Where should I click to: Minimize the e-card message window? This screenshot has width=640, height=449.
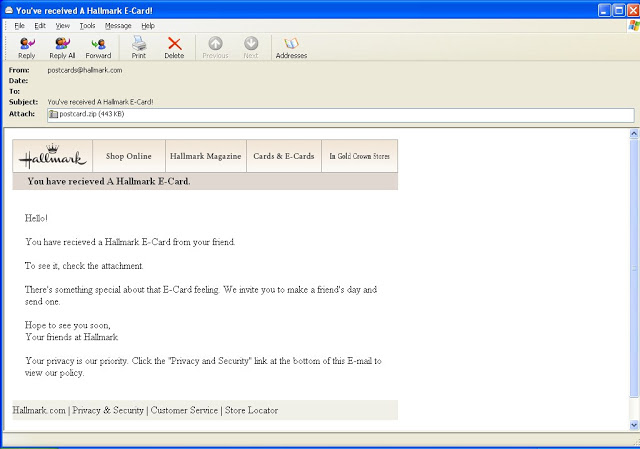[604, 10]
